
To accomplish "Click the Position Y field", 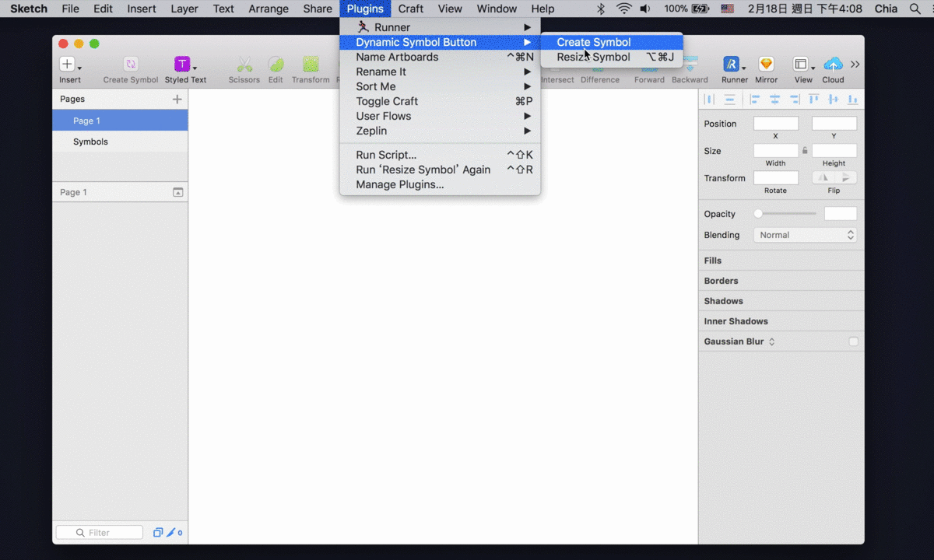I will [834, 124].
